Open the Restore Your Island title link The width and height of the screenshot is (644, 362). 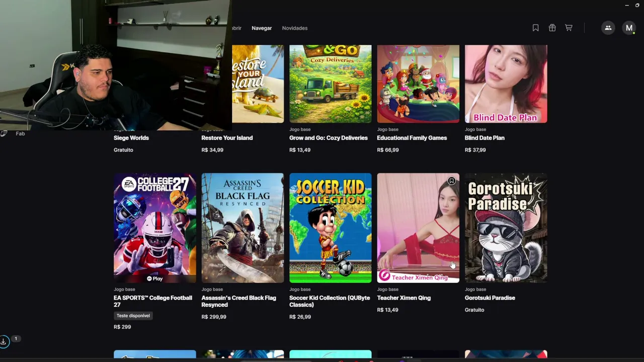227,138
